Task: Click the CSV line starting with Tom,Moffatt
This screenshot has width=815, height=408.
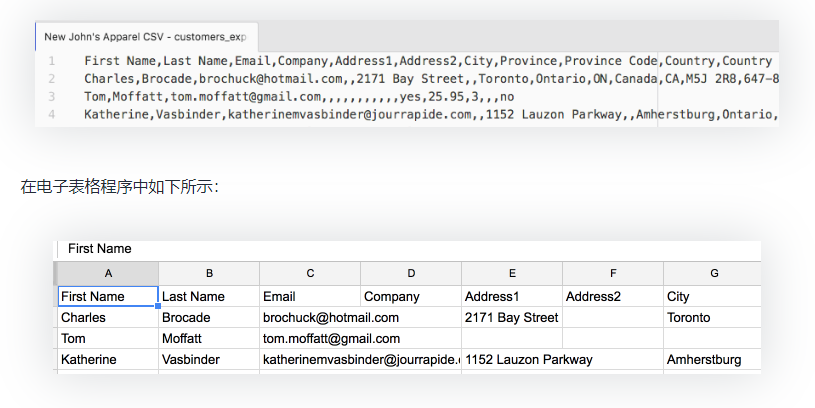Action: (299, 97)
